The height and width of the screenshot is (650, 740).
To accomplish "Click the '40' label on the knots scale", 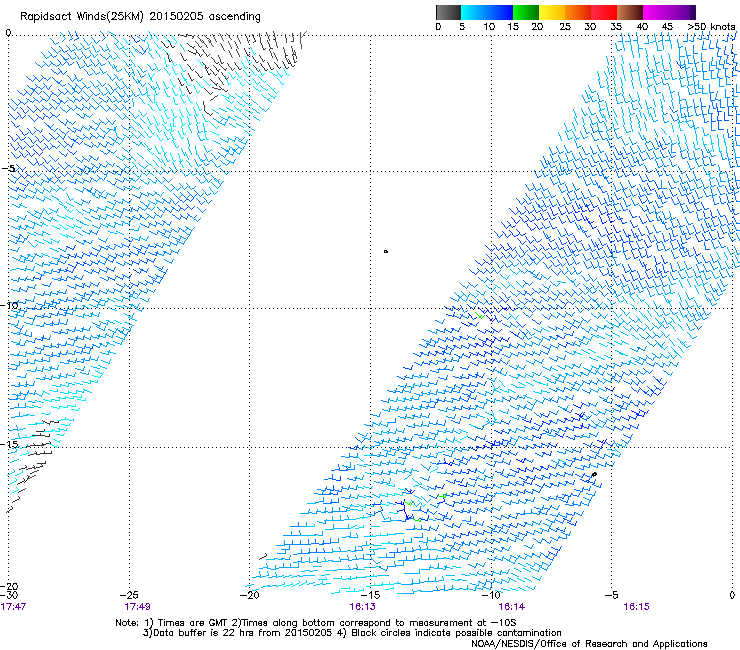I will [x=642, y=27].
